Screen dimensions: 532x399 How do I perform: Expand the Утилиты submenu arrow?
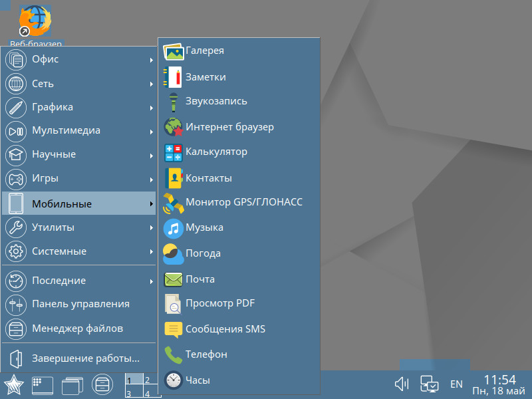152,227
